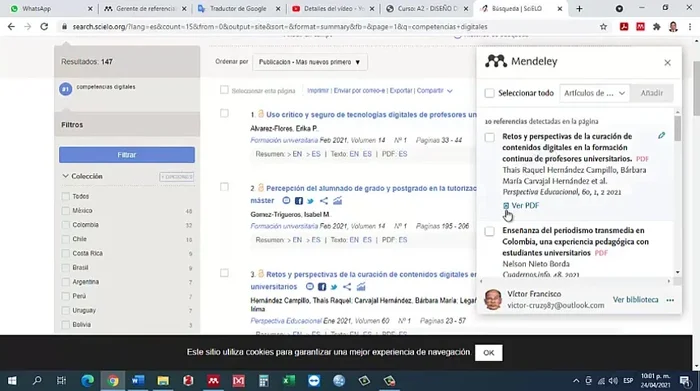
Task: Open the Artículos de... collection dropdown
Action: [594, 93]
